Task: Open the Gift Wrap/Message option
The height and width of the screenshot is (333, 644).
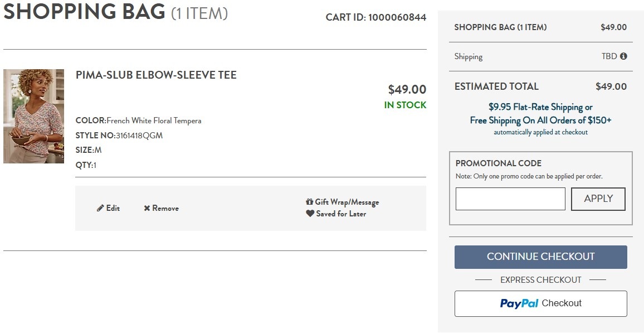Action: (347, 202)
